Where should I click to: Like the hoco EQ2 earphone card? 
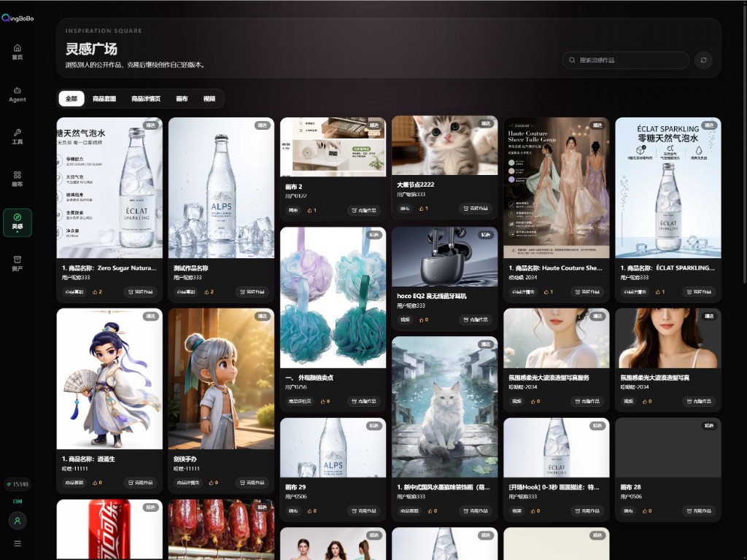pyautogui.click(x=424, y=319)
